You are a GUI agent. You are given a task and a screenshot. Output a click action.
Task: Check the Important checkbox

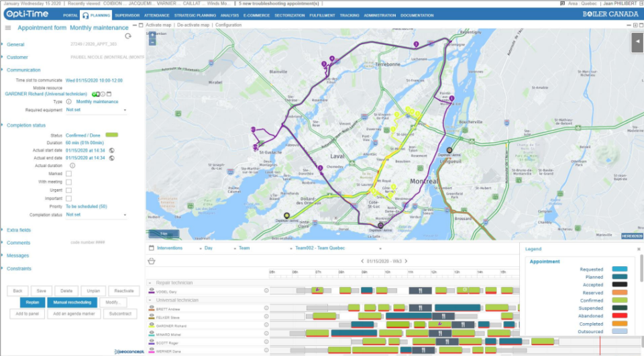[68, 198]
